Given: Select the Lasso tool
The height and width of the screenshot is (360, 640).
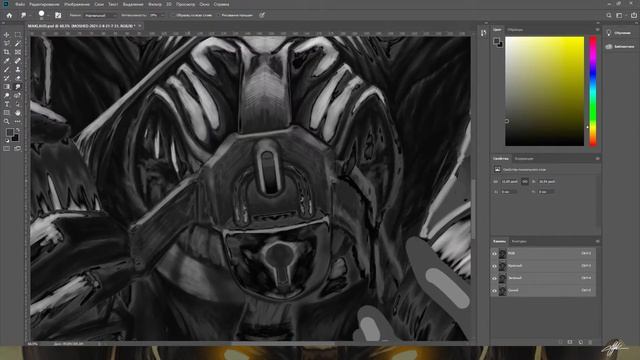Looking at the screenshot, I should [7, 43].
